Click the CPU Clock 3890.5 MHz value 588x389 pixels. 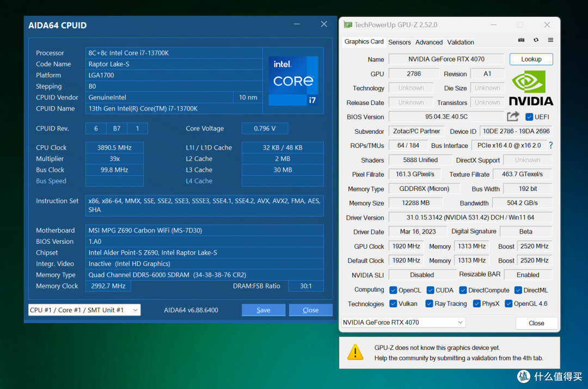point(114,147)
